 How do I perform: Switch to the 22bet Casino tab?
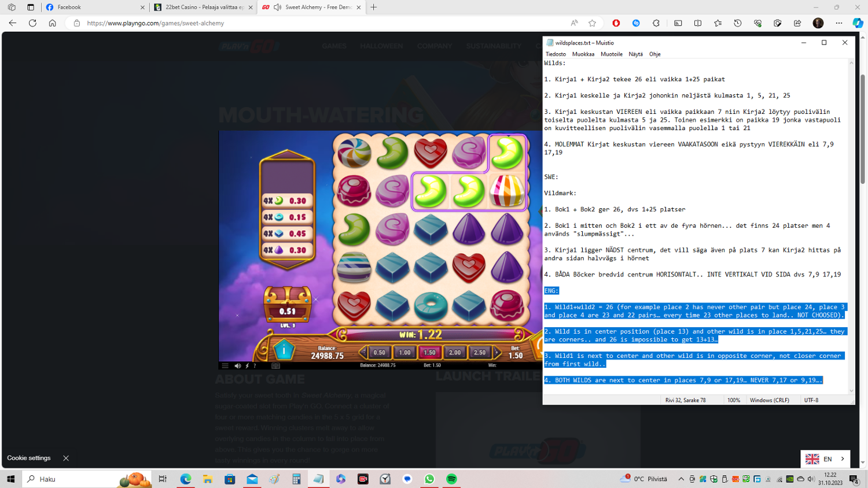(204, 8)
